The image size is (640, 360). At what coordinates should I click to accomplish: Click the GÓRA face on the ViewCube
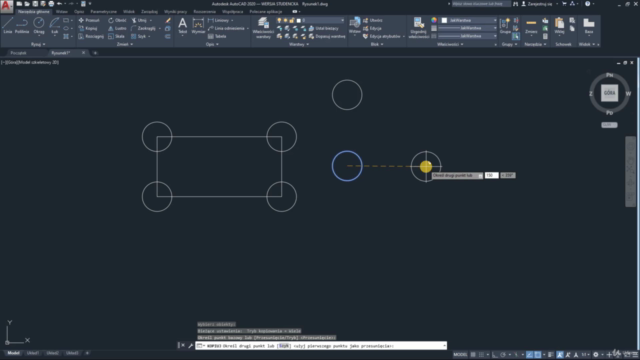point(609,93)
